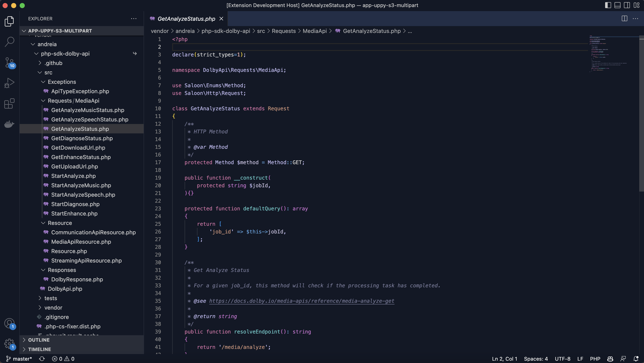Viewport: 644px width, 363px height.
Task: Click the Manage gear icon
Action: coord(9,344)
